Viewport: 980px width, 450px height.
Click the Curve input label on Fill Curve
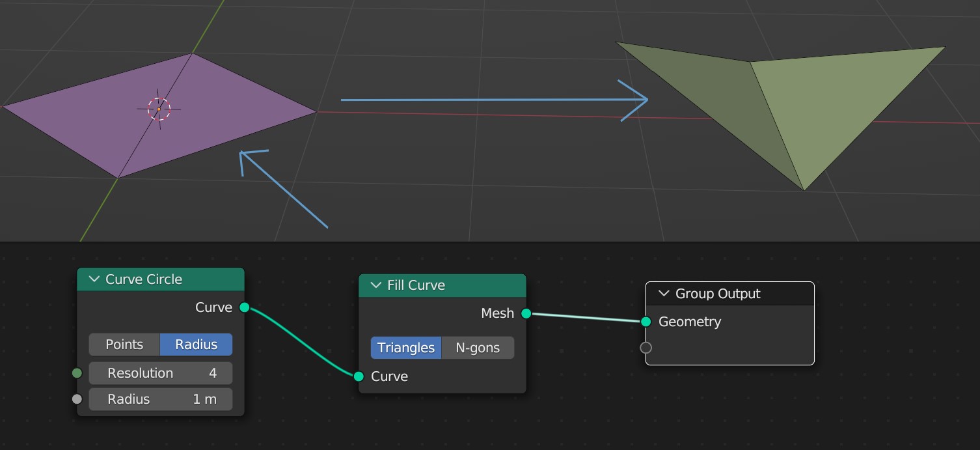(x=389, y=376)
